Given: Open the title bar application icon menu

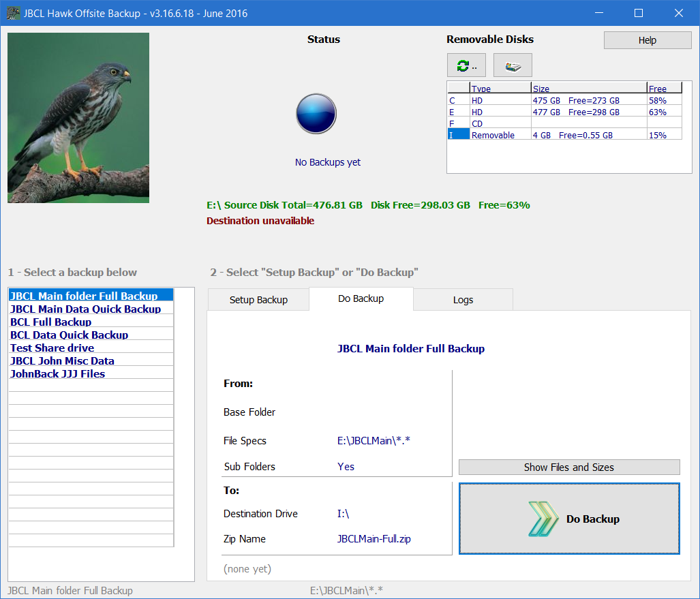Looking at the screenshot, I should pyautogui.click(x=12, y=13).
